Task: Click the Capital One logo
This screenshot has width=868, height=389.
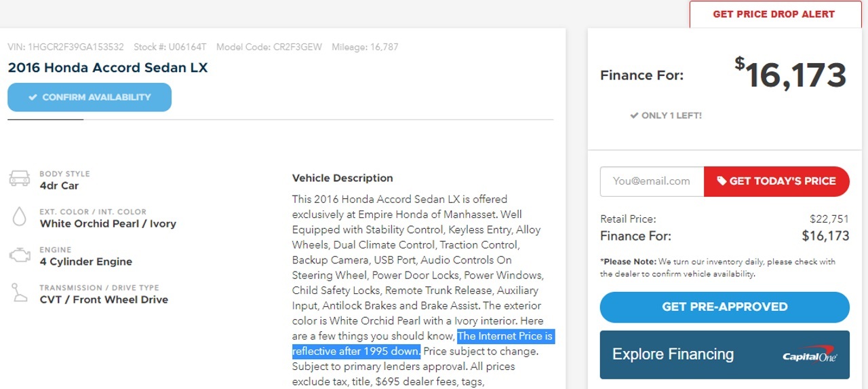Action: (x=809, y=355)
